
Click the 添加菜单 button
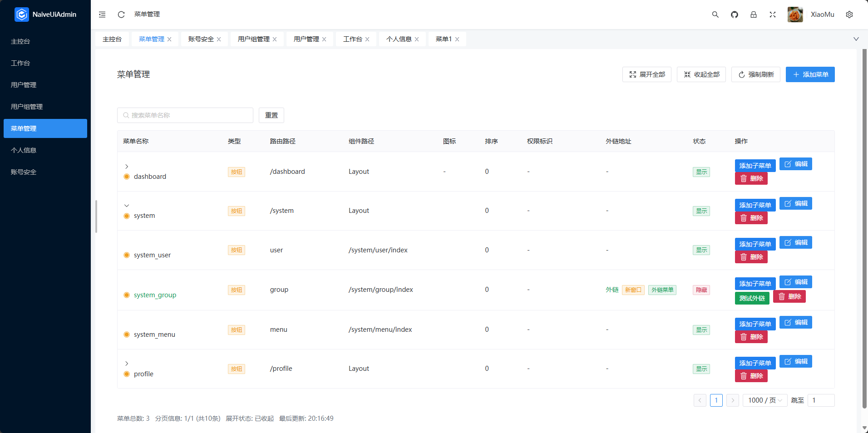[x=810, y=74]
